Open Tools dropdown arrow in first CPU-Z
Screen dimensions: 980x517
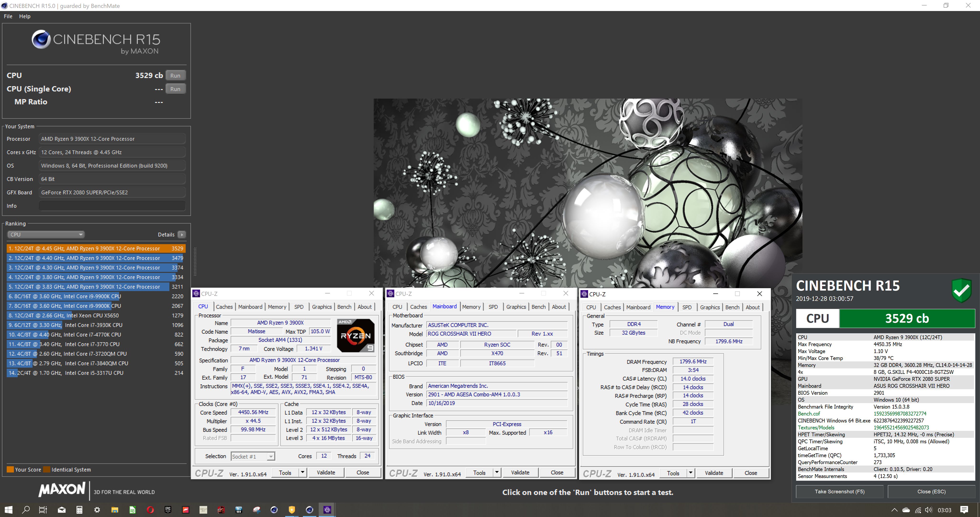pyautogui.click(x=302, y=472)
